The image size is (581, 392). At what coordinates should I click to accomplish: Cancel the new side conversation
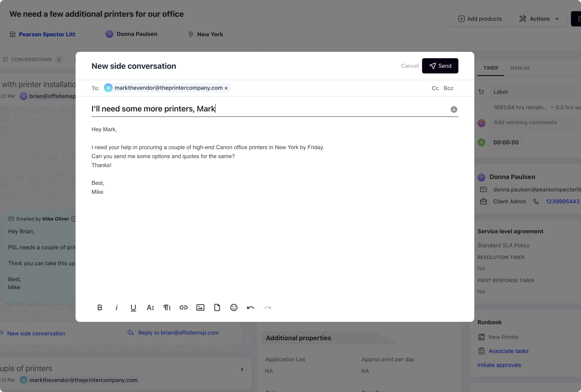coord(410,66)
